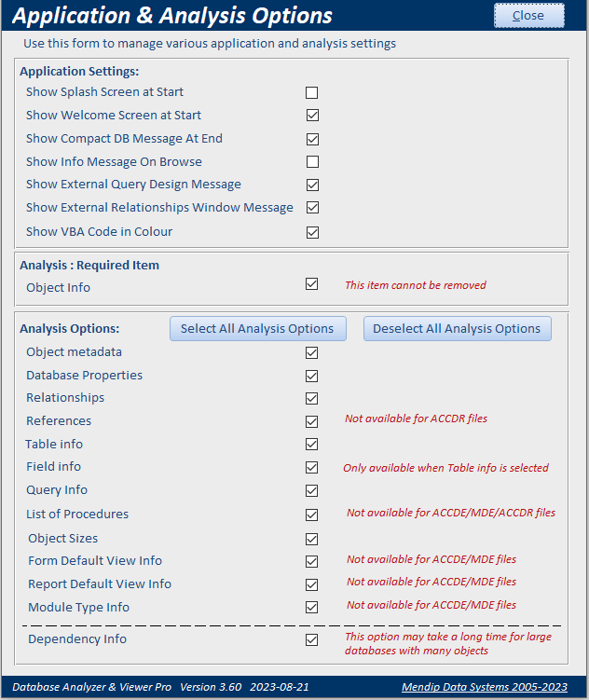The height and width of the screenshot is (700, 589).
Task: Uncheck the Object metadata analysis option
Action: pos(311,352)
